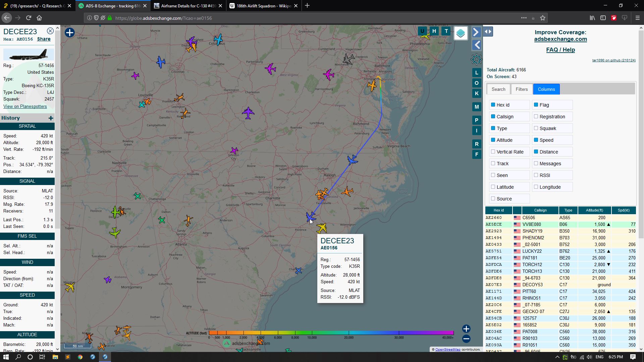The height and width of the screenshot is (362, 644).
Task: Enable the Registration column checkbox
Action: pyautogui.click(x=536, y=116)
